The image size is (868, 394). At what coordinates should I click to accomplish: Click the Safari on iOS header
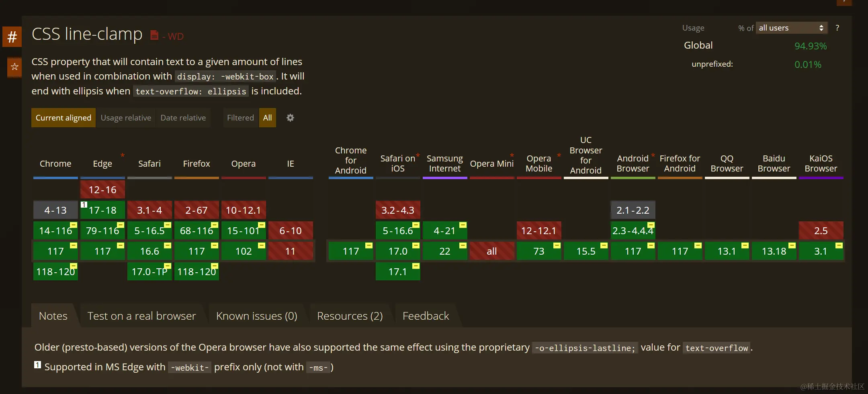coord(398,163)
